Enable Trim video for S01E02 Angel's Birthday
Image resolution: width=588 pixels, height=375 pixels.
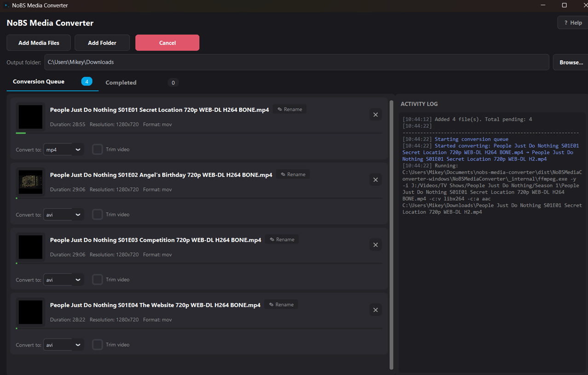[97, 214]
